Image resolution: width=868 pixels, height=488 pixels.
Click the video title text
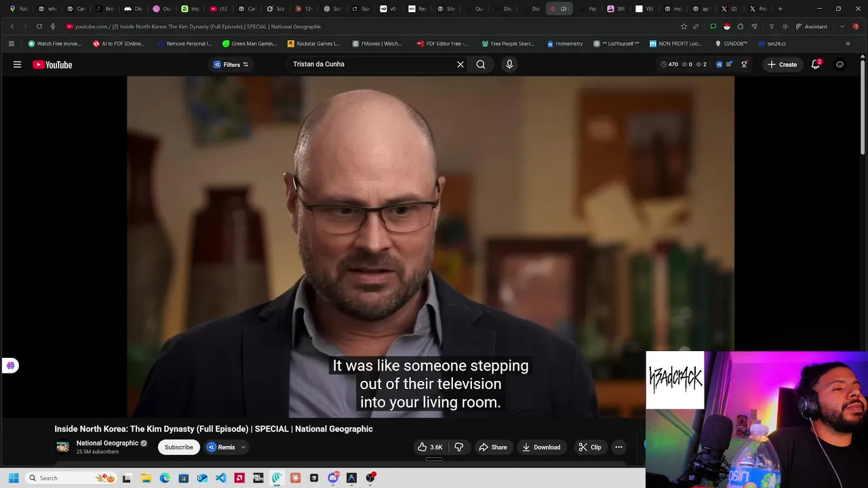(214, 429)
